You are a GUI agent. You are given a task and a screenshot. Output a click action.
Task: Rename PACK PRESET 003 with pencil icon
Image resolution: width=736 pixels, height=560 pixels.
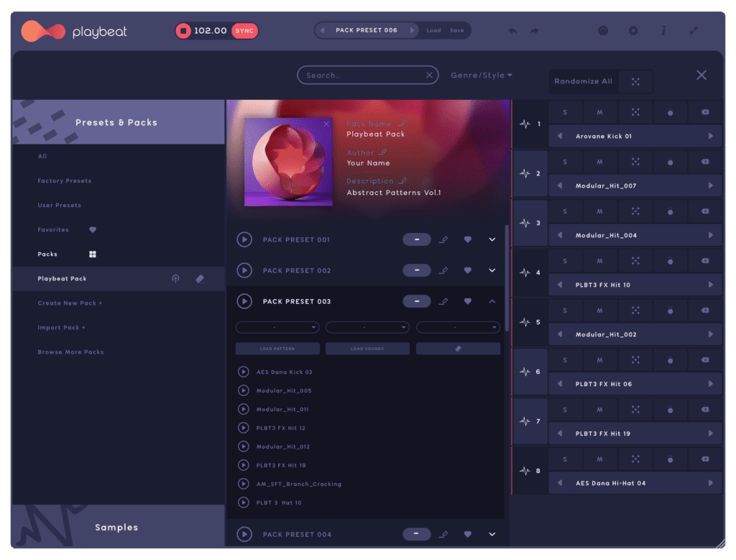pos(443,301)
